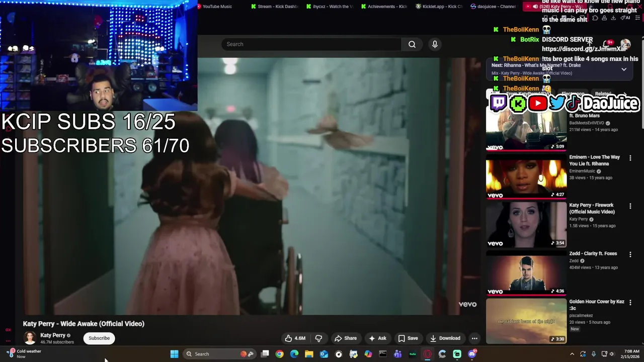Switch to ihycxz Kick tab
Screen dimensions: 644x362
(330, 7)
